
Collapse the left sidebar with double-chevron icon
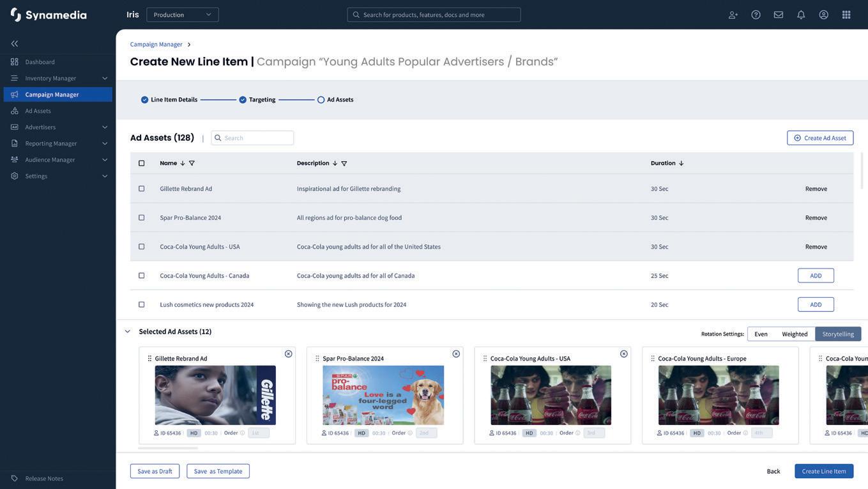tap(15, 43)
